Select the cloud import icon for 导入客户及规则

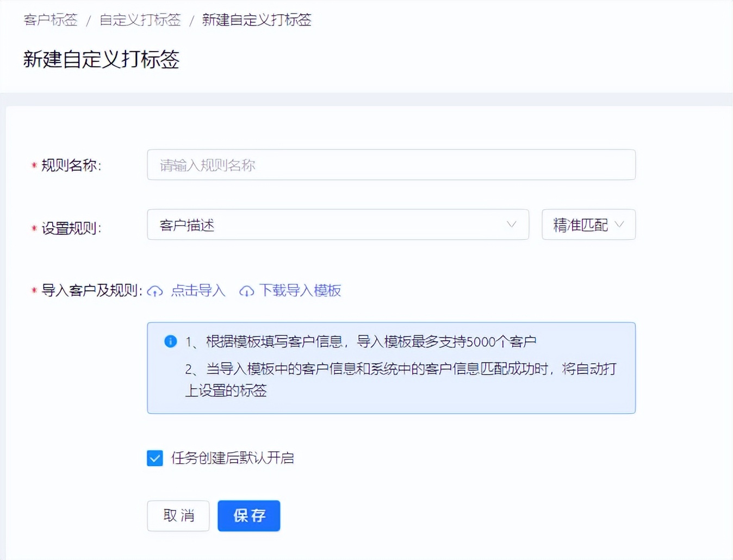coord(154,291)
